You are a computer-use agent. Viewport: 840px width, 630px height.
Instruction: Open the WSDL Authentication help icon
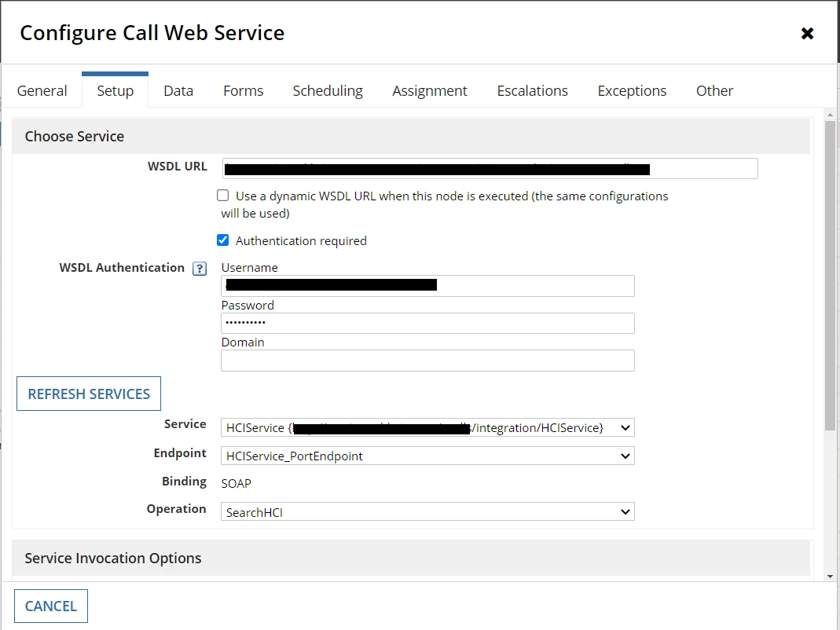pyautogui.click(x=200, y=269)
